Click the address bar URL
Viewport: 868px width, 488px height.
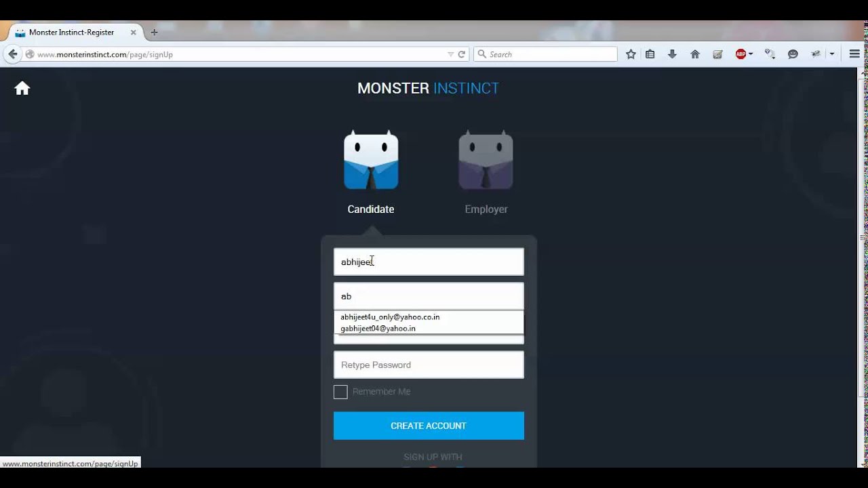(x=105, y=54)
